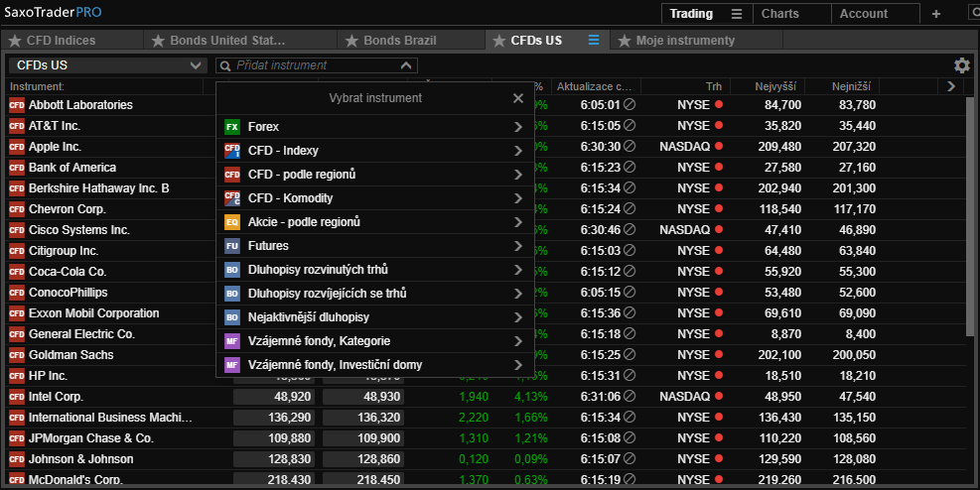Click the CFD icon beside Intel Corp.
The image size is (980, 490).
tap(16, 397)
